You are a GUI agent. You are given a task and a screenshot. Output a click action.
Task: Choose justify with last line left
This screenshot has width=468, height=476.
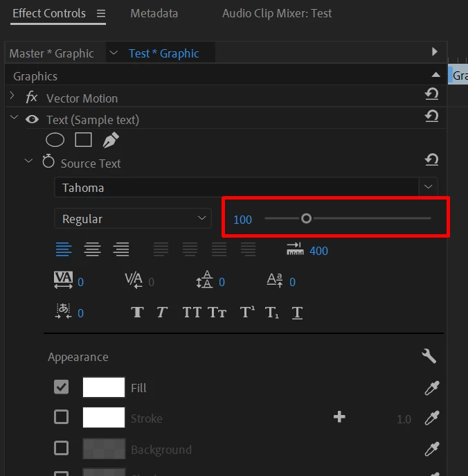click(x=161, y=249)
